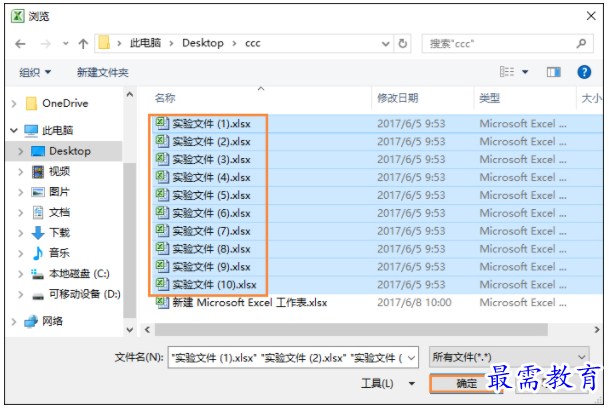Select 文档 folder in navigation pane
Viewport: 609px width, 409px height.
point(59,212)
